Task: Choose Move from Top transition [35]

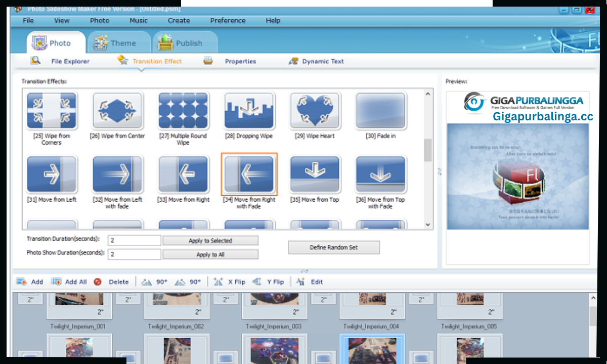Action: (315, 174)
